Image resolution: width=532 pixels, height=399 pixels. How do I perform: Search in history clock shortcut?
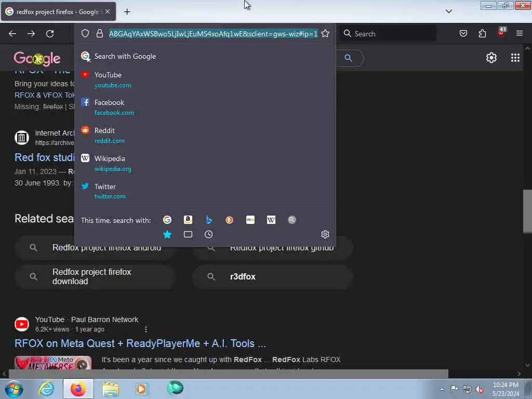[209, 234]
